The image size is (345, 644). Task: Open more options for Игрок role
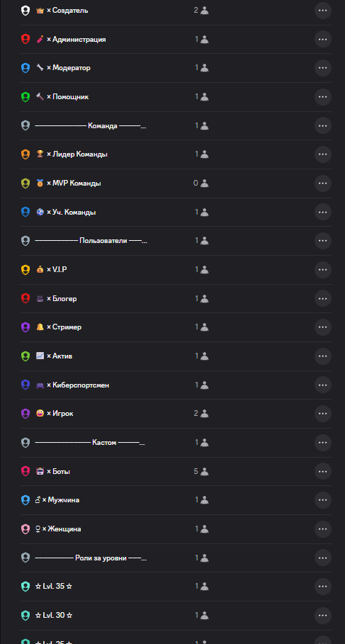point(323,413)
